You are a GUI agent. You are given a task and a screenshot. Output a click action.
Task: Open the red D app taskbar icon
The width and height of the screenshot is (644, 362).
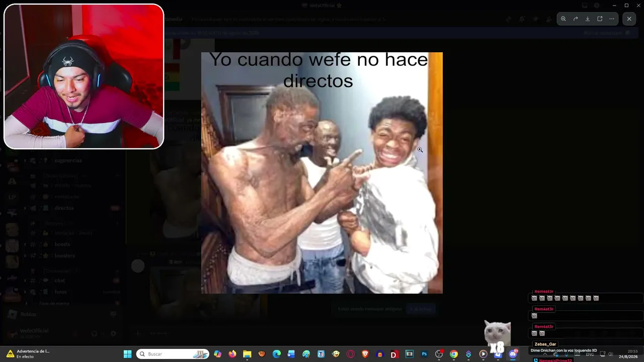coord(394,354)
